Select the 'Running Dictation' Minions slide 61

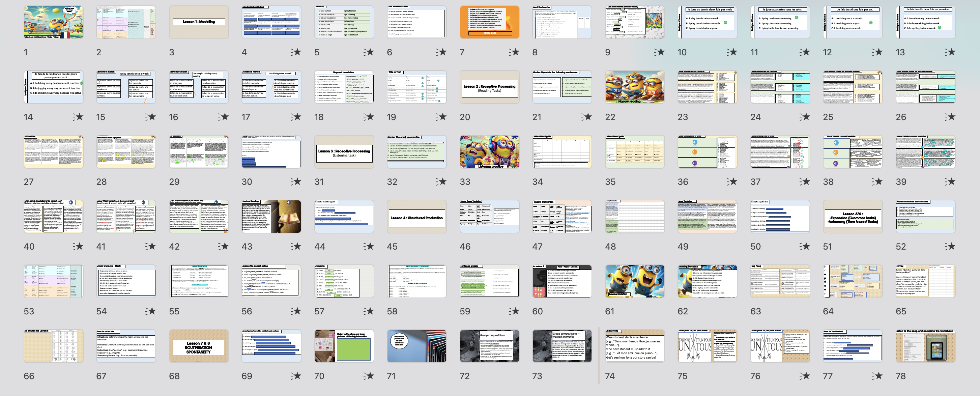(635, 281)
